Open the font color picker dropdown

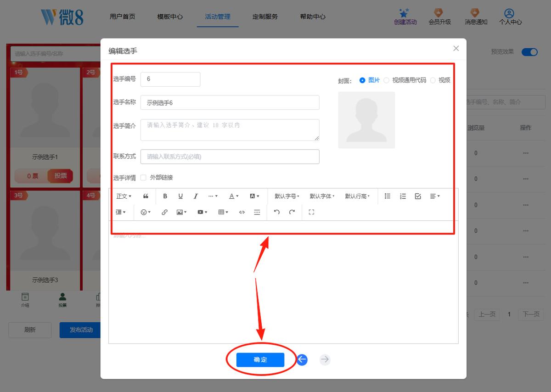(234, 196)
